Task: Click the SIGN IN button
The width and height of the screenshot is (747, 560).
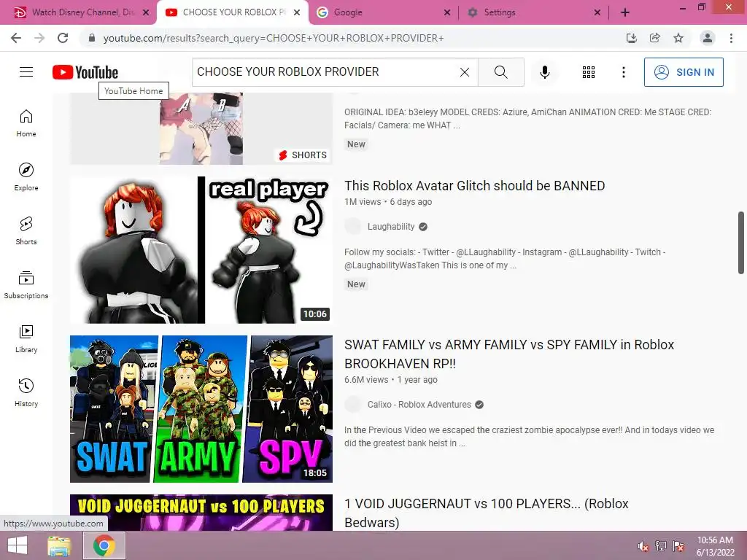Action: (684, 72)
